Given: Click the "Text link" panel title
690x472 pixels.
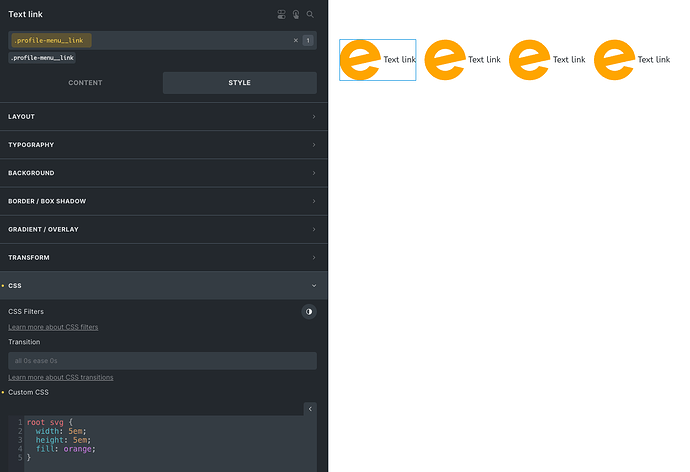Looking at the screenshot, I should (26, 15).
